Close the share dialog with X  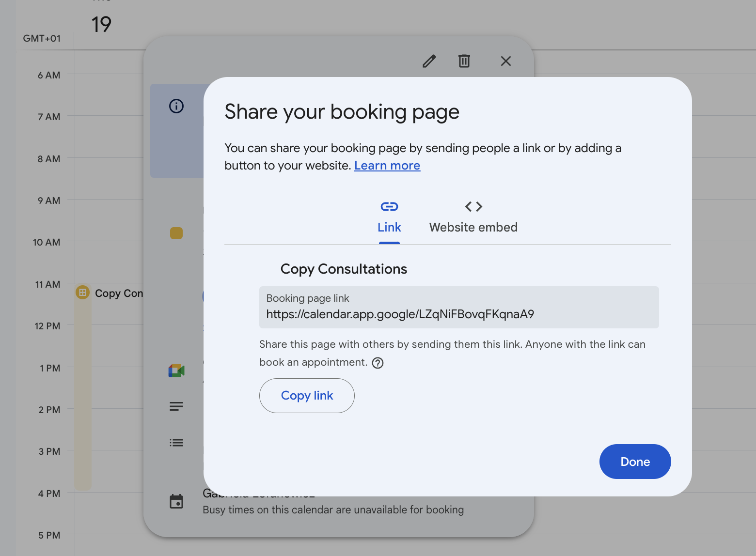click(505, 61)
